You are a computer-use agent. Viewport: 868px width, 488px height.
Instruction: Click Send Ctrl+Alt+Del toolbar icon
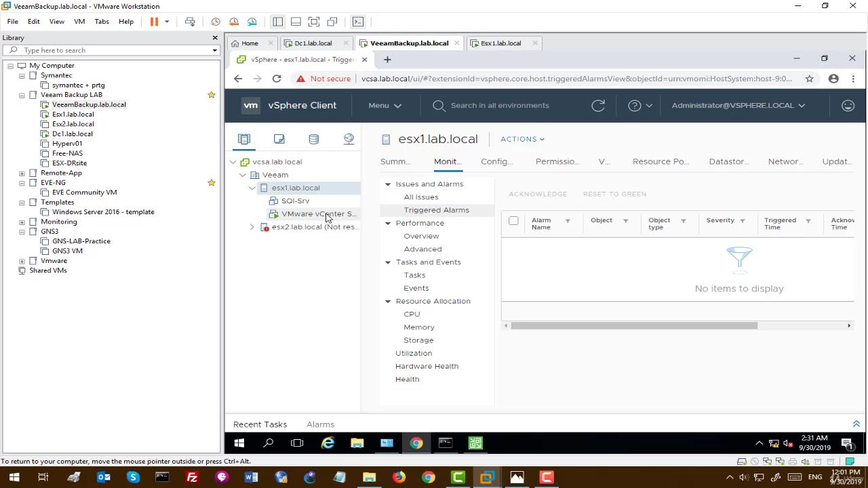(x=190, y=22)
